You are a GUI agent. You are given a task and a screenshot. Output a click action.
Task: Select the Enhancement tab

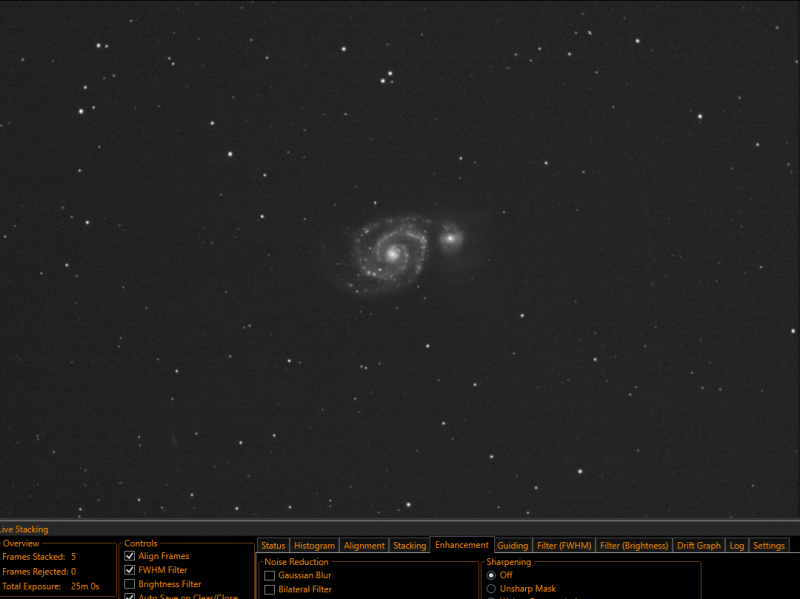click(x=462, y=544)
